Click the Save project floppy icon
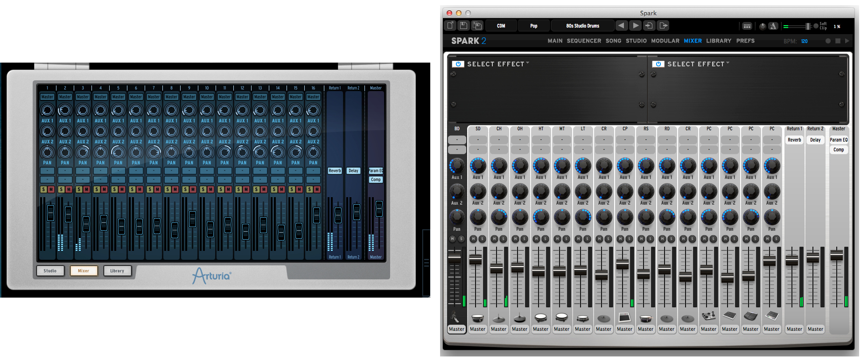 point(463,26)
